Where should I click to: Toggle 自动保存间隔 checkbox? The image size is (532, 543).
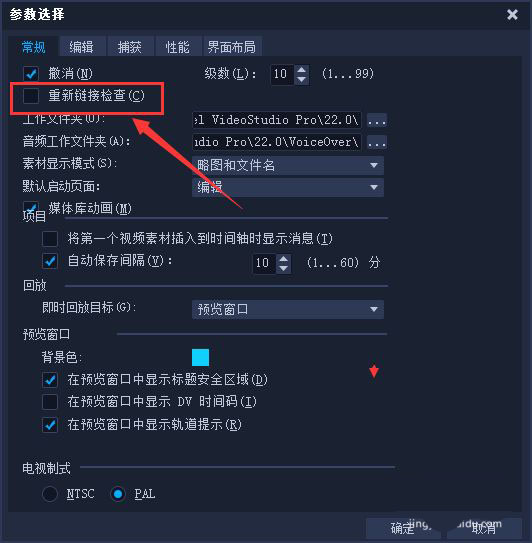coord(50,261)
